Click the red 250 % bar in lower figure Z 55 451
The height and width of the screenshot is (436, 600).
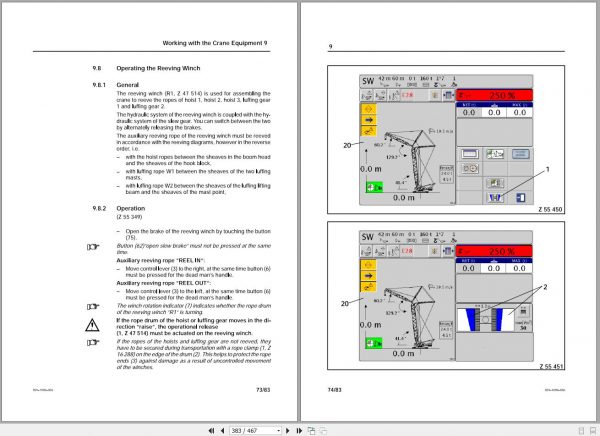click(x=494, y=251)
